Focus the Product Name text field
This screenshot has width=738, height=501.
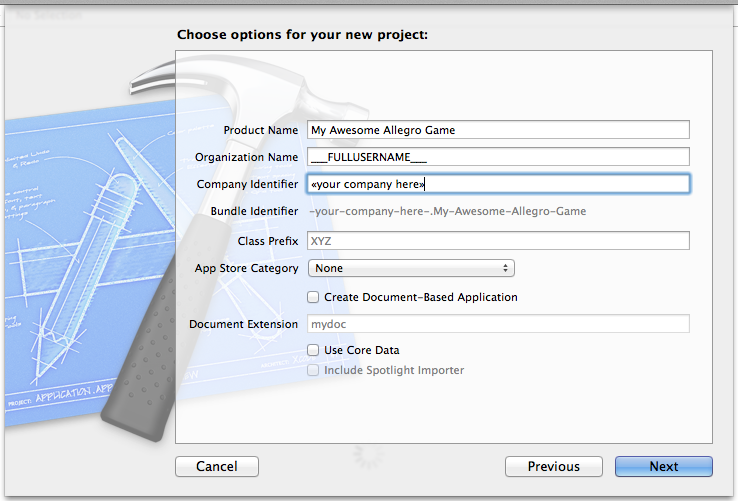coord(498,130)
